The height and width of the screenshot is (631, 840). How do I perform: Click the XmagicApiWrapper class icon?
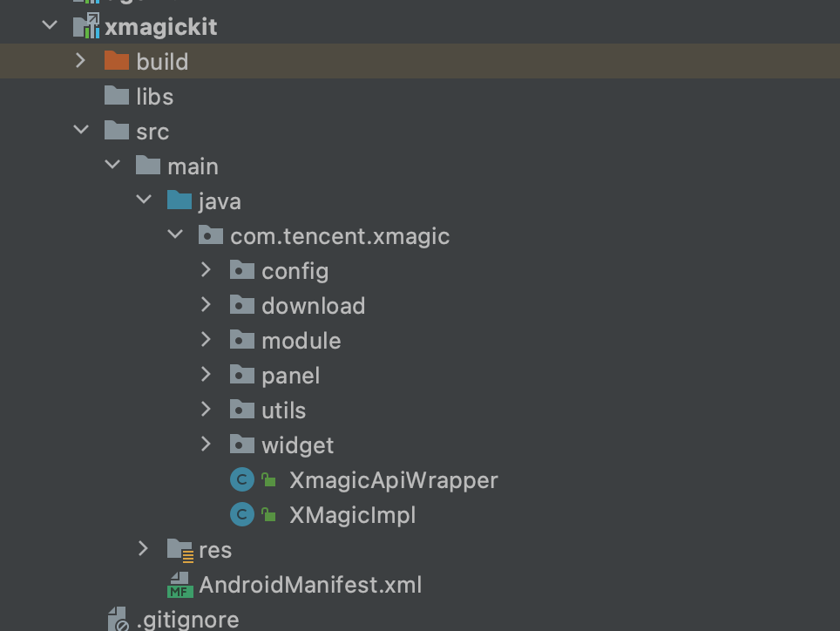pos(241,480)
